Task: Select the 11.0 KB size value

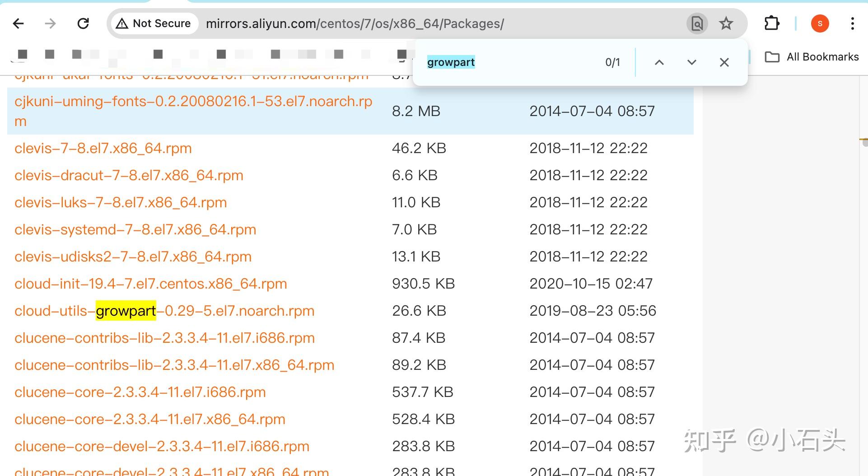Action: click(x=416, y=202)
